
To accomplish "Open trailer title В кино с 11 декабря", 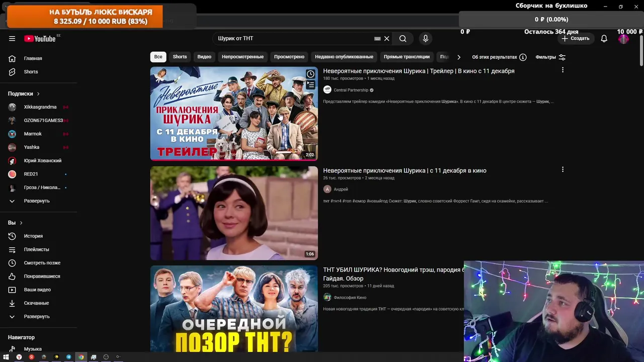I will pyautogui.click(x=419, y=71).
